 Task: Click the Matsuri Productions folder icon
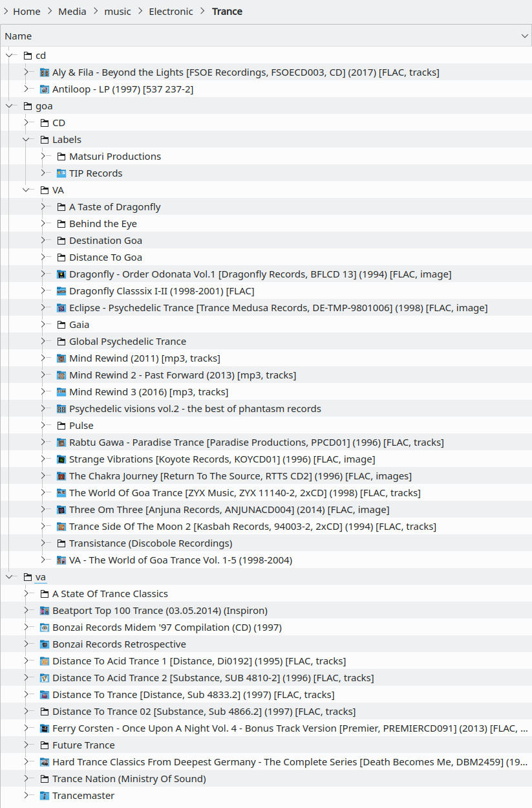point(61,157)
